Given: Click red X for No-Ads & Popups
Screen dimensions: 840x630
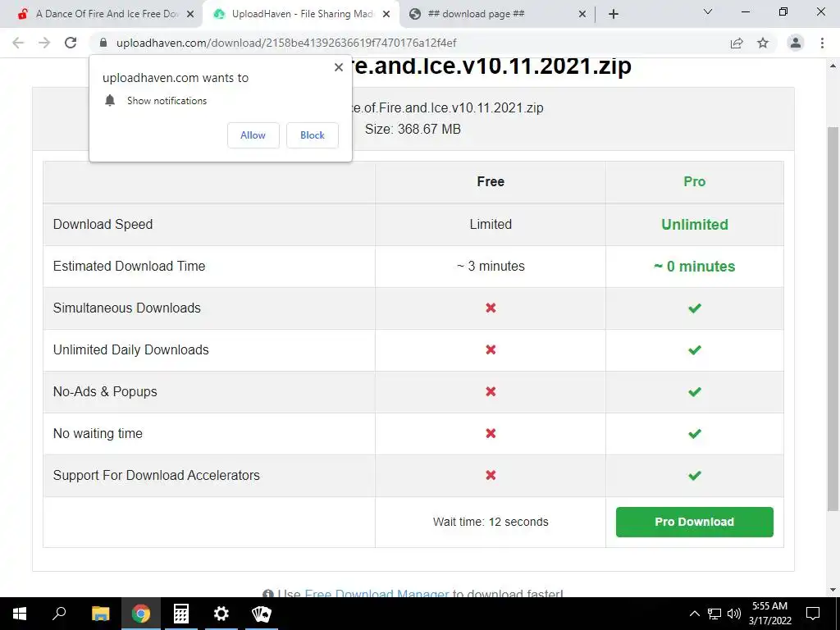Looking at the screenshot, I should point(491,391).
